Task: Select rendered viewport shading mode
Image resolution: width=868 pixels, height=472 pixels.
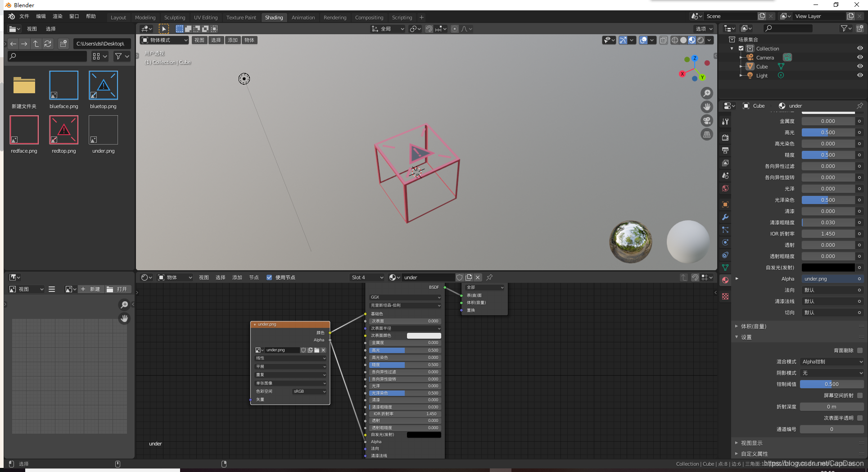Action: pos(701,40)
